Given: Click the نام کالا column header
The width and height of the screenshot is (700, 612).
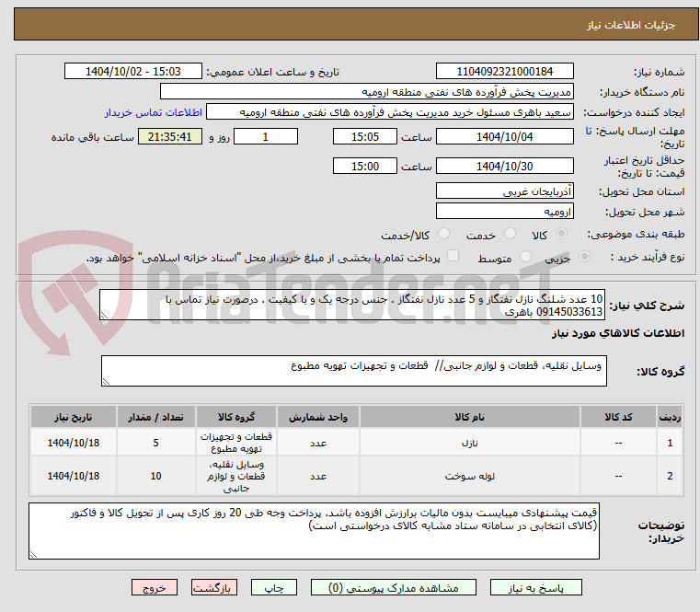Looking at the screenshot, I should (470, 417).
